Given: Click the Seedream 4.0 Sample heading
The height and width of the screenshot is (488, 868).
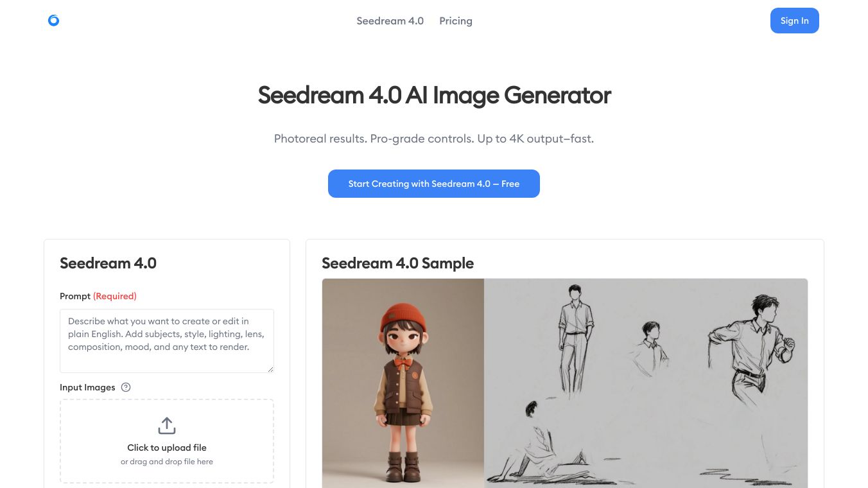Looking at the screenshot, I should [398, 263].
